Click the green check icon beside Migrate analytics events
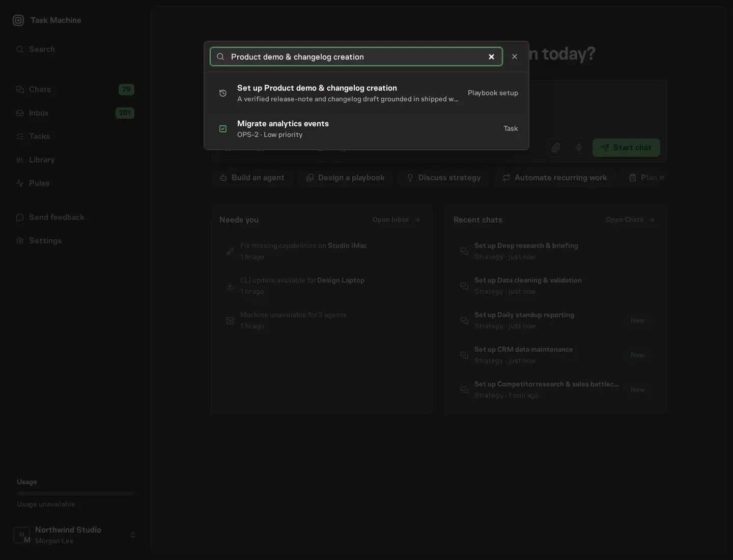The width and height of the screenshot is (733, 560). 223,129
